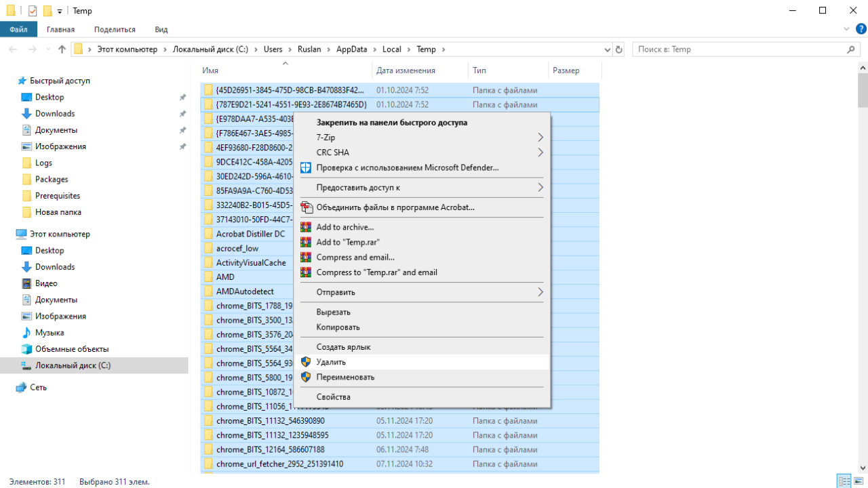This screenshot has width=868, height=488.
Task: Click the pin icon beside Desktop in quick access
Action: (182, 98)
